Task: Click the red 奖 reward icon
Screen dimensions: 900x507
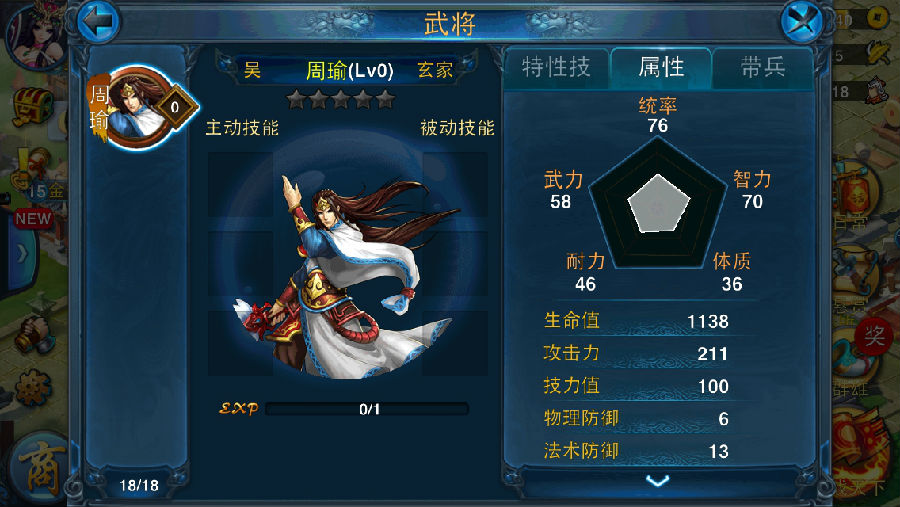Action: (873, 335)
